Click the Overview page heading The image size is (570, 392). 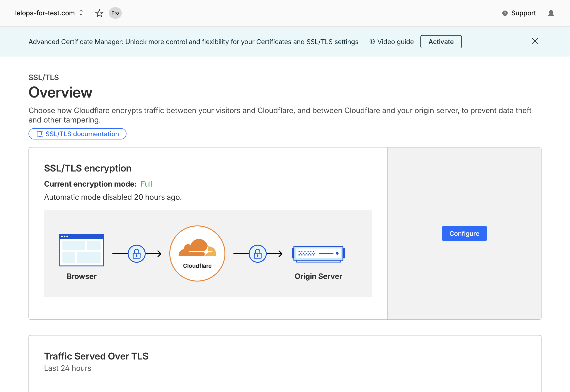60,93
